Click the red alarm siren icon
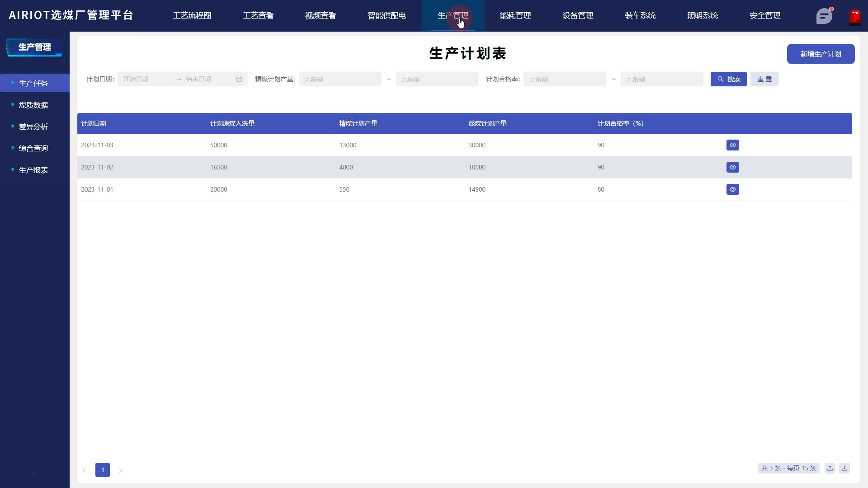Screen dimensions: 868x488 coord(854,17)
